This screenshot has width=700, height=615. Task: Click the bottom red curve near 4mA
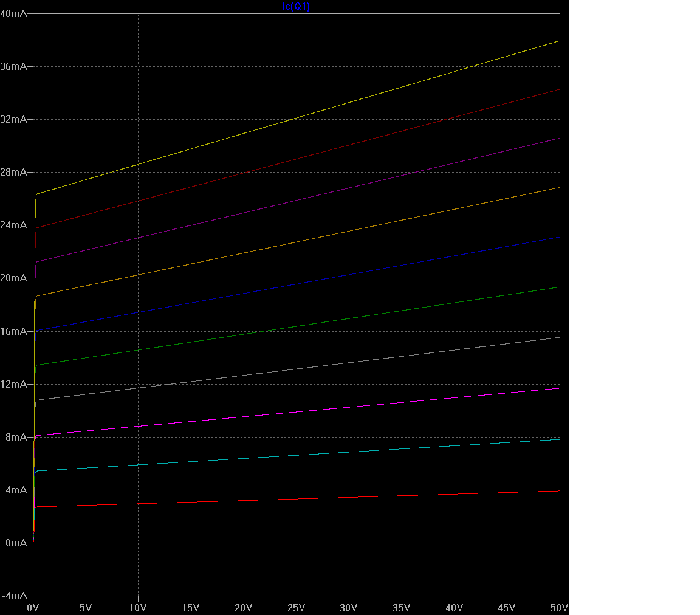tap(297, 500)
